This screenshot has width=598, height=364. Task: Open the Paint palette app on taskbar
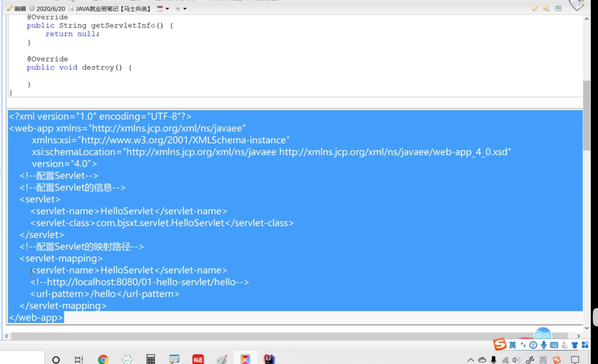[x=222, y=359]
